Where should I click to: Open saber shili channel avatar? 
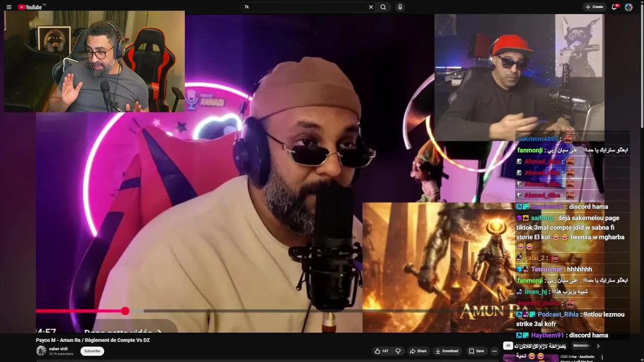[x=41, y=351]
